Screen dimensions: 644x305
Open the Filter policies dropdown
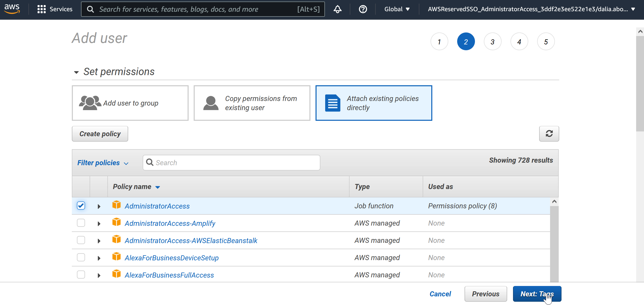pos(103,163)
